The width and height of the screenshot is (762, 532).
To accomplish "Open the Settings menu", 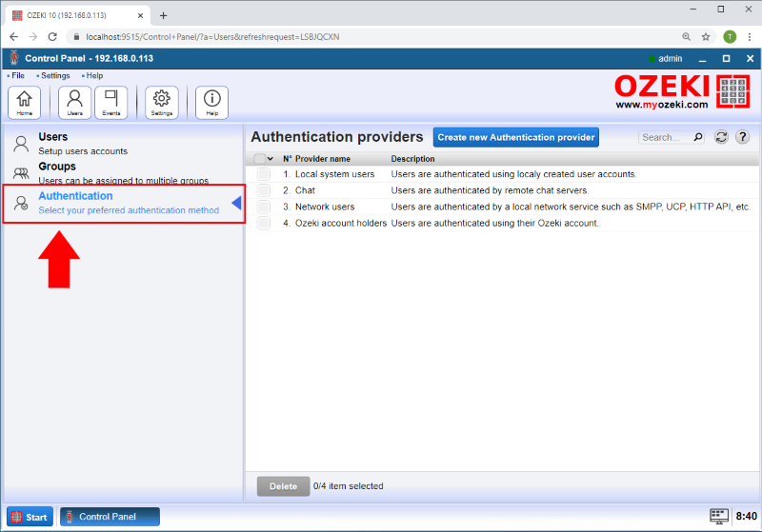I will click(55, 76).
